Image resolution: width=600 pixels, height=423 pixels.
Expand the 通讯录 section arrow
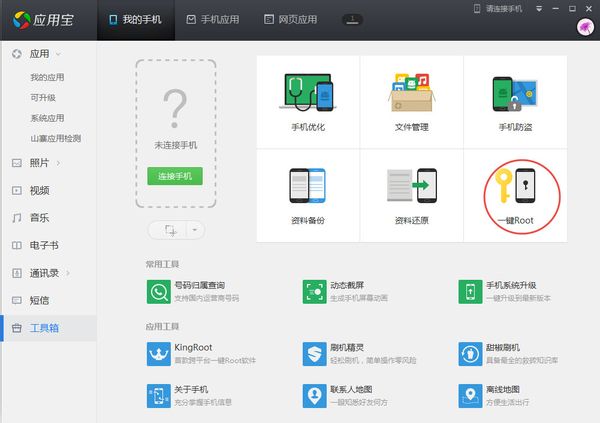[x=68, y=273]
